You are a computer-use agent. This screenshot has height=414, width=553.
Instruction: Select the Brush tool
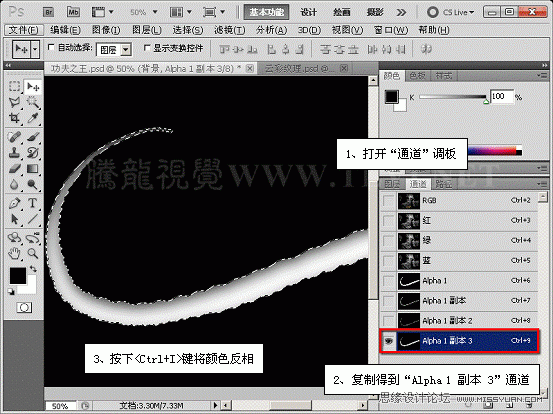(x=33, y=136)
